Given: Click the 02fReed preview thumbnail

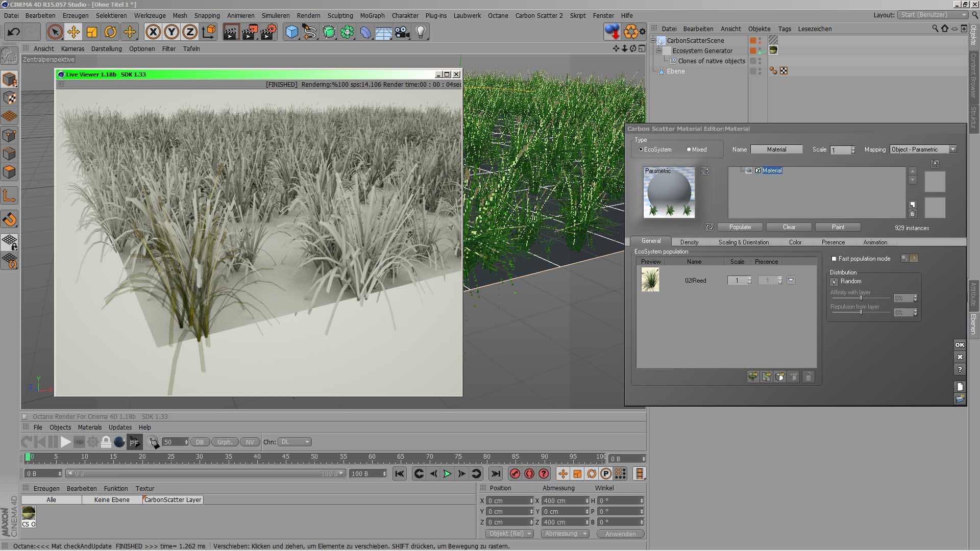Looking at the screenshot, I should (650, 280).
